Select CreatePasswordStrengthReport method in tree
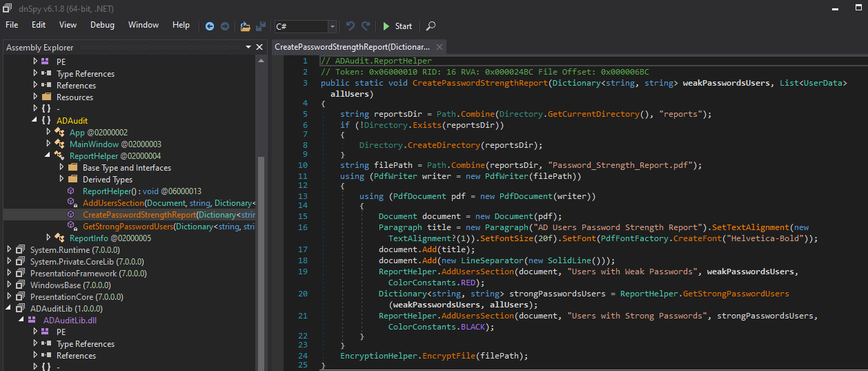 pyautogui.click(x=169, y=214)
